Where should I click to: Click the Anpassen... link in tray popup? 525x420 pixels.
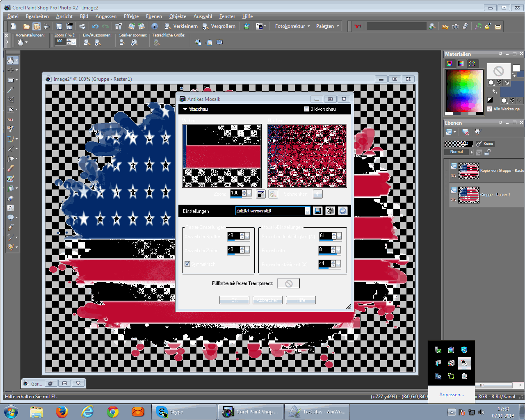pyautogui.click(x=452, y=395)
